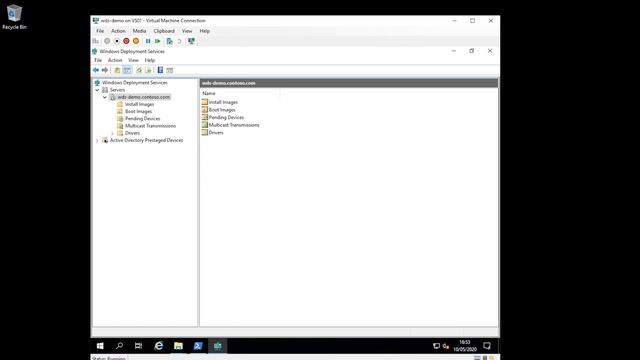This screenshot has height=360, width=640.
Task: Toggle enhanced session mode icon
Action: (191, 41)
